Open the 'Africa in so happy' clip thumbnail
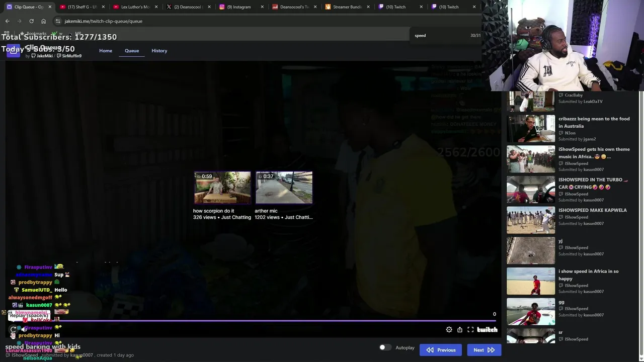 pyautogui.click(x=531, y=281)
